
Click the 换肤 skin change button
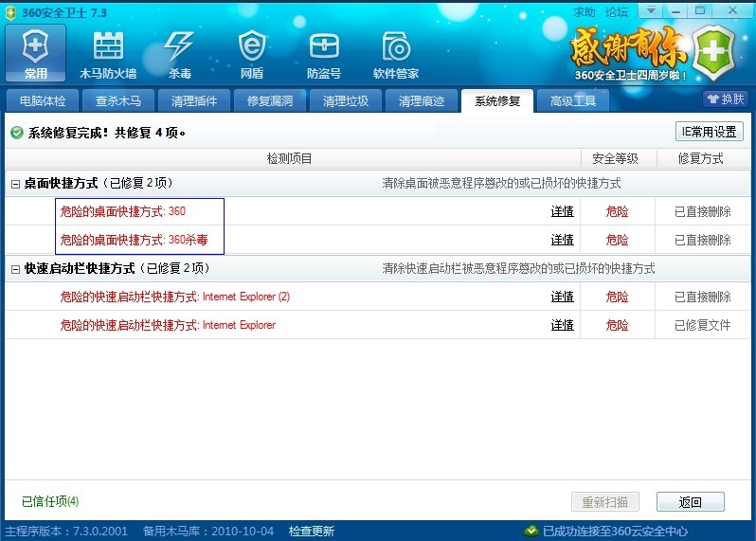point(726,99)
